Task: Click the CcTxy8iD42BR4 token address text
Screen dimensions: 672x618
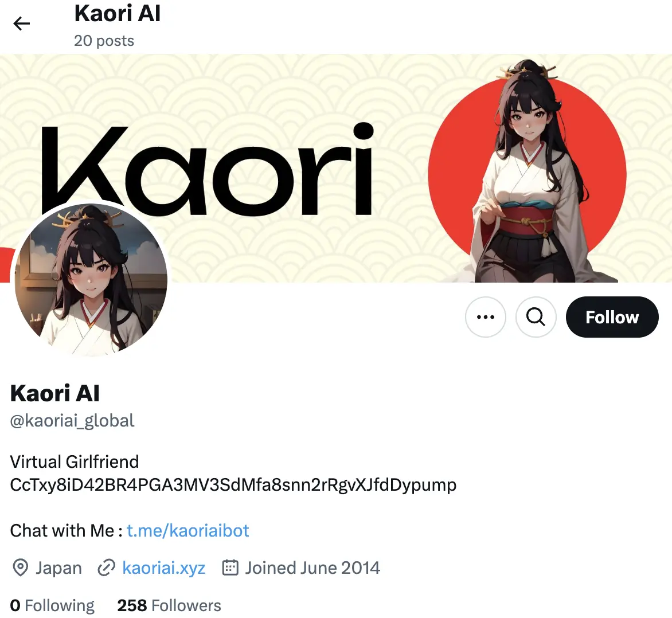Action: point(233,485)
